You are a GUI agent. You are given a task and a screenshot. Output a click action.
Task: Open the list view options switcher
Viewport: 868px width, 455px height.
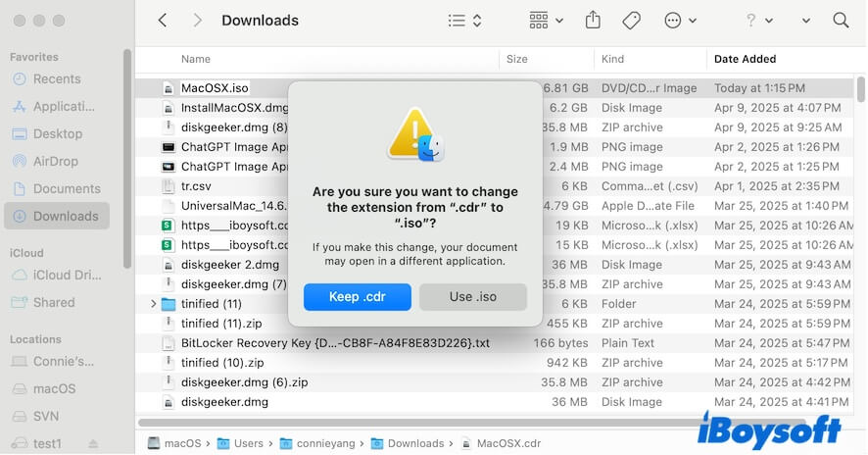click(x=465, y=21)
